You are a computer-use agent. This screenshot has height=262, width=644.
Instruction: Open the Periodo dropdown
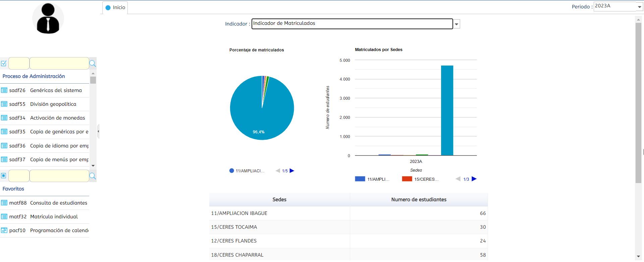click(639, 7)
